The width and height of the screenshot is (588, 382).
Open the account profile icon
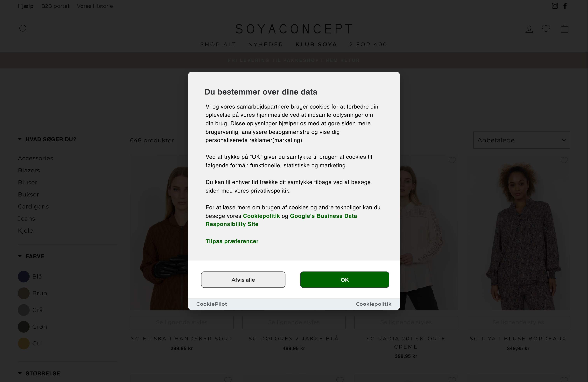(x=529, y=29)
